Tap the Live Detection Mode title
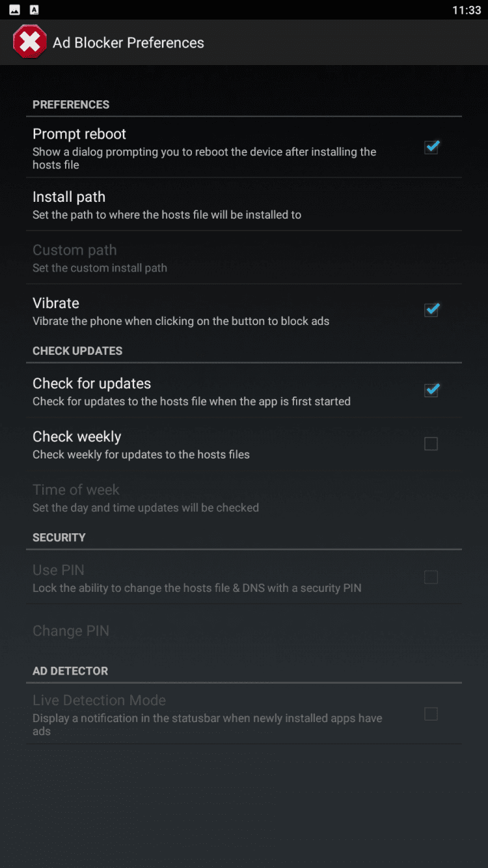 [x=100, y=701]
